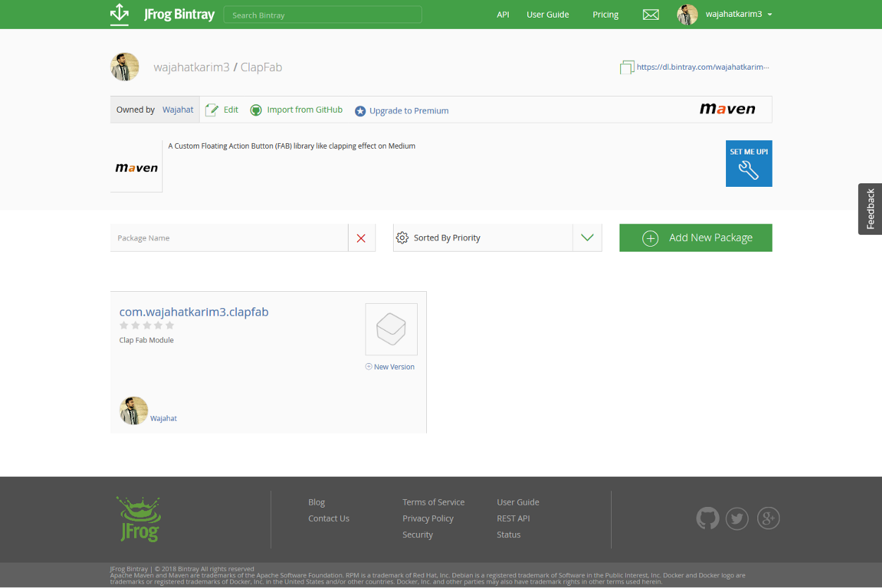Click the package box placeholder image
Image resolution: width=882 pixels, height=588 pixels.
coord(392,329)
